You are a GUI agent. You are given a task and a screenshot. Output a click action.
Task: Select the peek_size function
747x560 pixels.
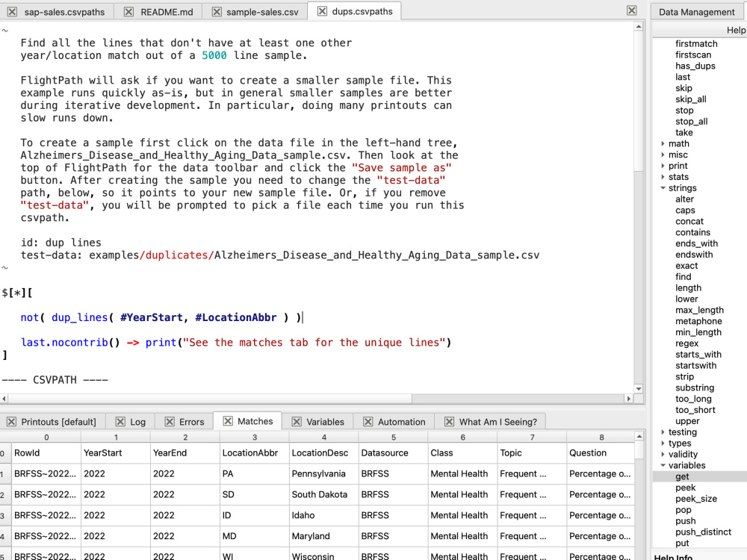tap(695, 499)
